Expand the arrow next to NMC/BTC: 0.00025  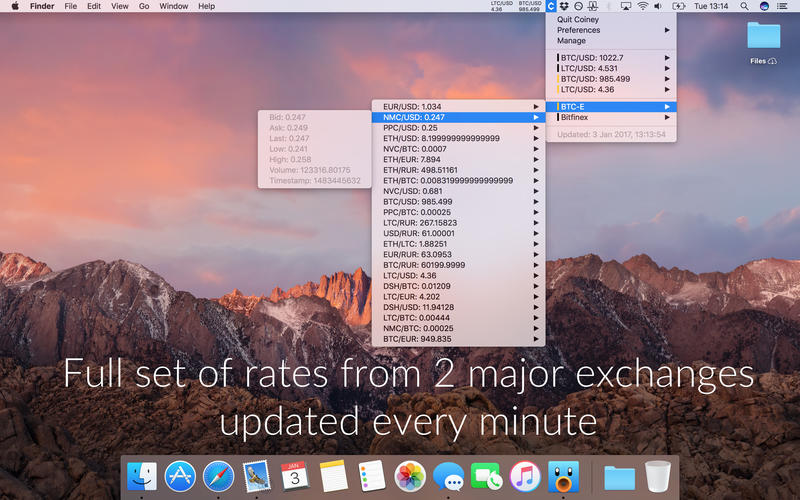coord(536,328)
